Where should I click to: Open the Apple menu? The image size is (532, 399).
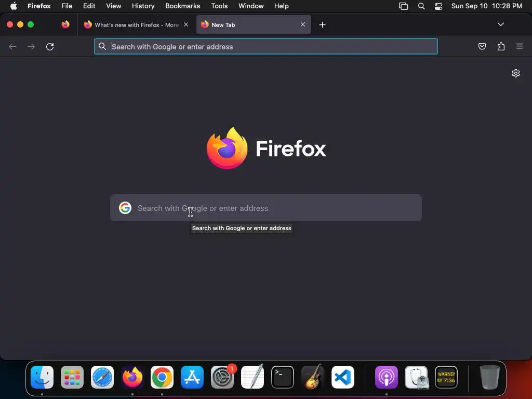14,6
